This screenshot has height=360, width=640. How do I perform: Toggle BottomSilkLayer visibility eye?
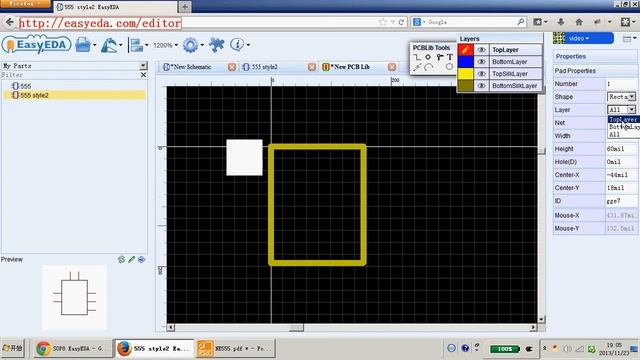click(x=481, y=86)
